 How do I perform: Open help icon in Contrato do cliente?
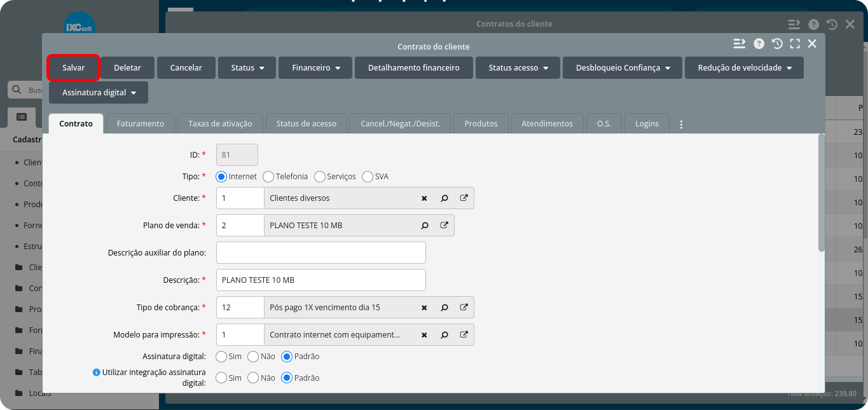tap(759, 44)
